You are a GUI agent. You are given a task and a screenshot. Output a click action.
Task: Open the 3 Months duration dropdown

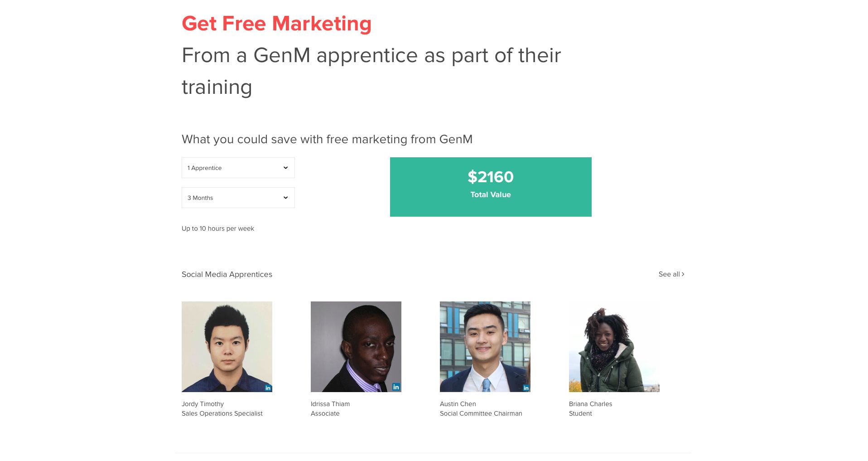[238, 198]
